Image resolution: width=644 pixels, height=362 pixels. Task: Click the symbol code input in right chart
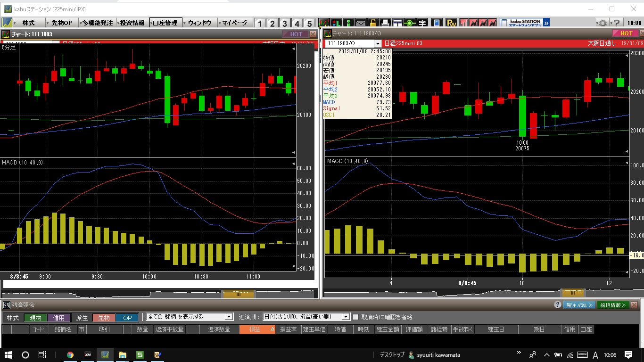pyautogui.click(x=349, y=43)
